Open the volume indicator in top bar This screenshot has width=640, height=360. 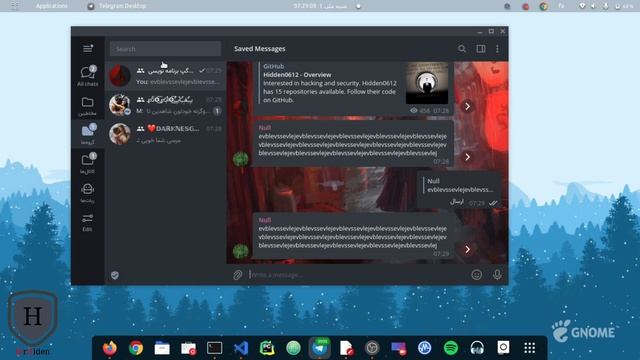pyautogui.click(x=593, y=6)
